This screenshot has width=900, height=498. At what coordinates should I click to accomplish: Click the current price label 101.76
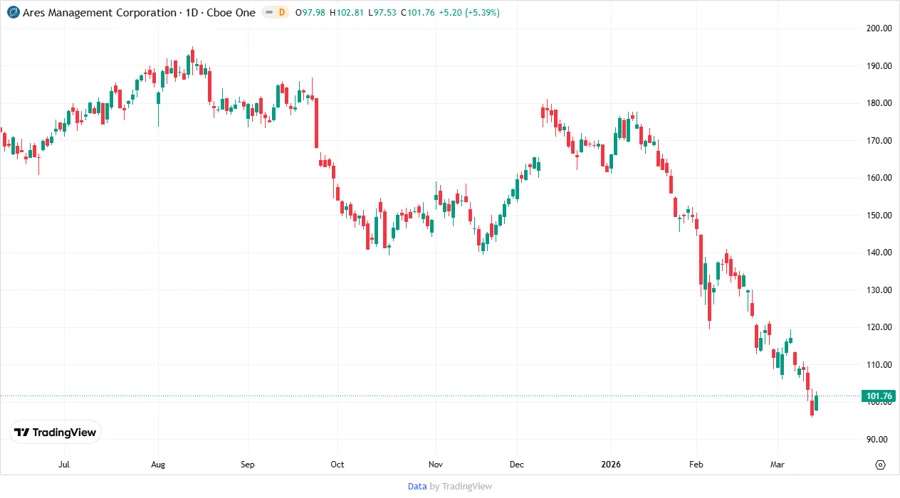pyautogui.click(x=879, y=396)
